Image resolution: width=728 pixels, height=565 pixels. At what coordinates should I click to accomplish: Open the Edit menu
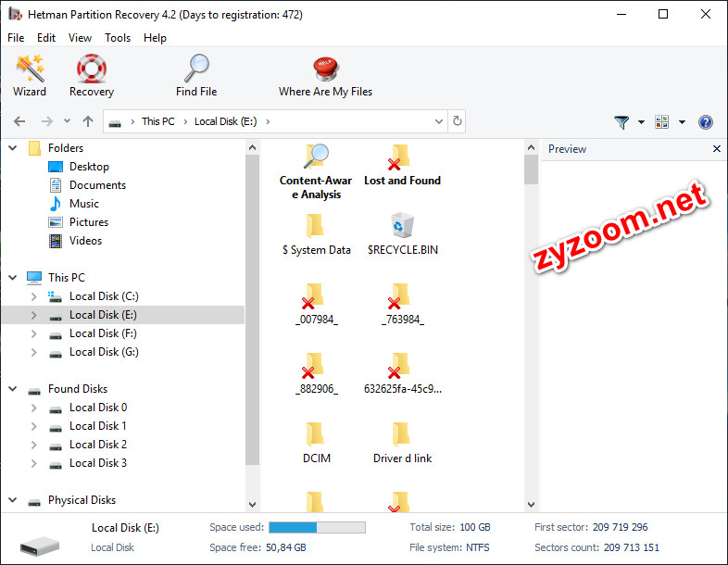point(46,38)
